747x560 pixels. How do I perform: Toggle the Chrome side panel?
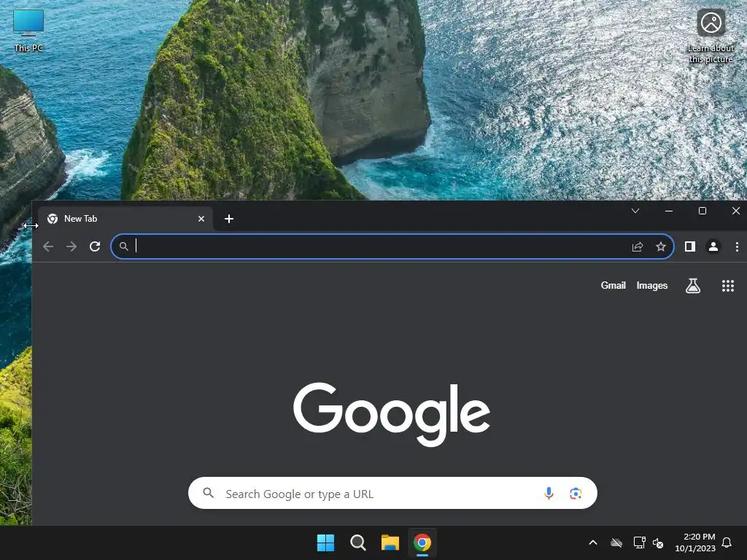690,246
